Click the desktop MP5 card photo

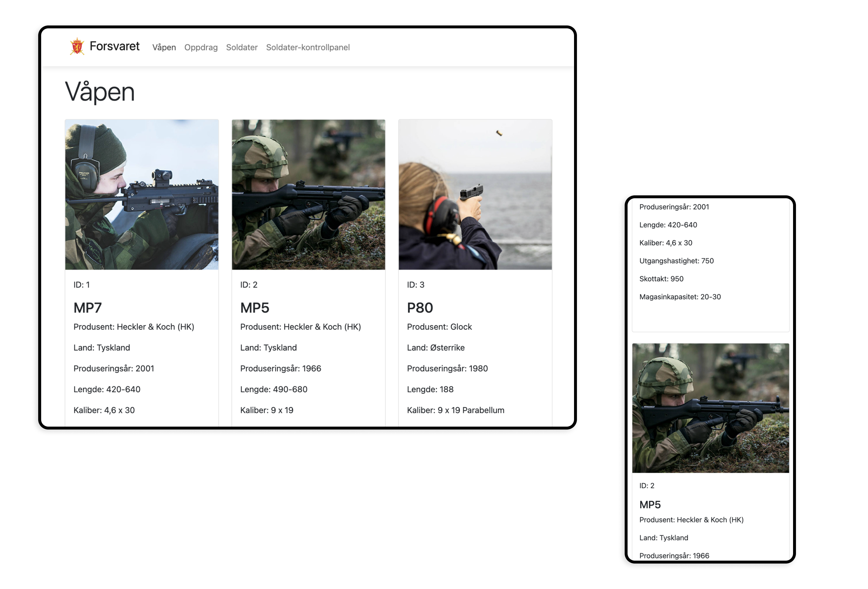308,194
